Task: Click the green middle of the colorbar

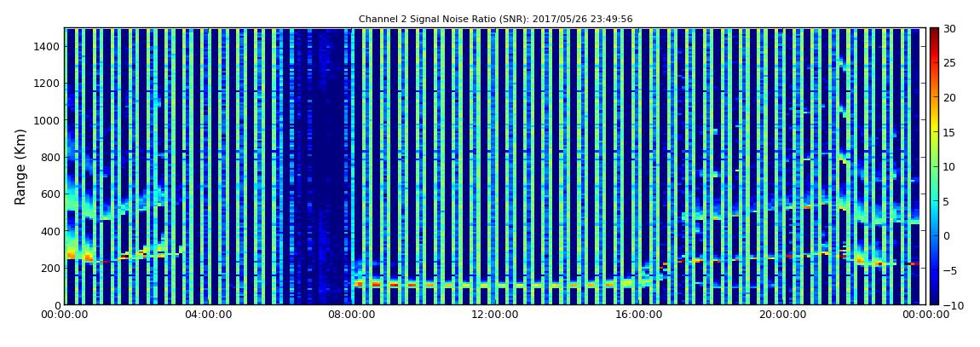Action: pos(934,166)
